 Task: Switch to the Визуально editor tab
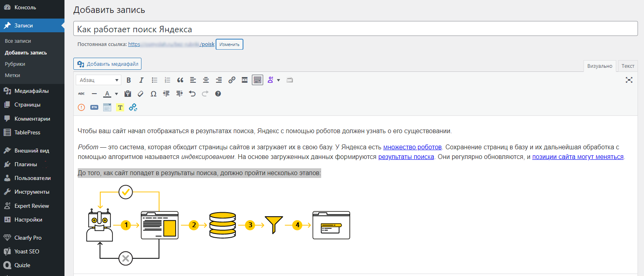coord(600,66)
